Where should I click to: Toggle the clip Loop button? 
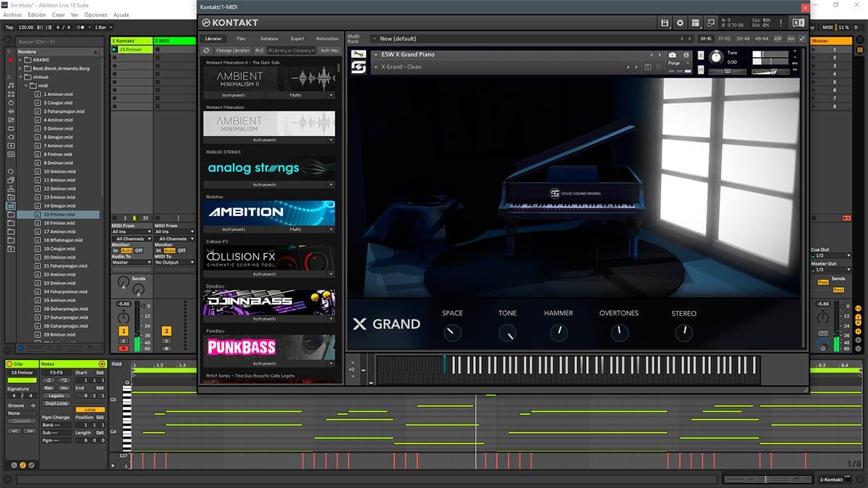coord(90,409)
